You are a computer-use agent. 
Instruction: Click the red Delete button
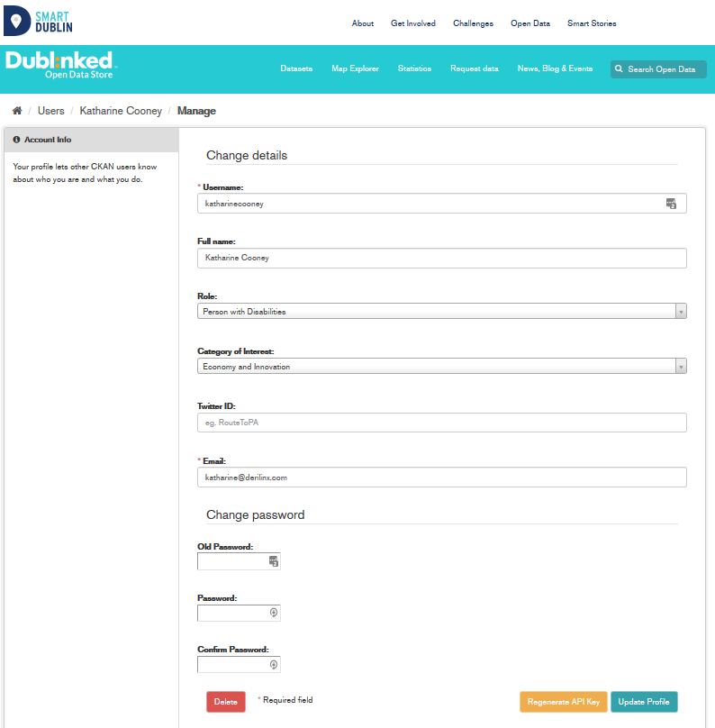click(x=225, y=702)
